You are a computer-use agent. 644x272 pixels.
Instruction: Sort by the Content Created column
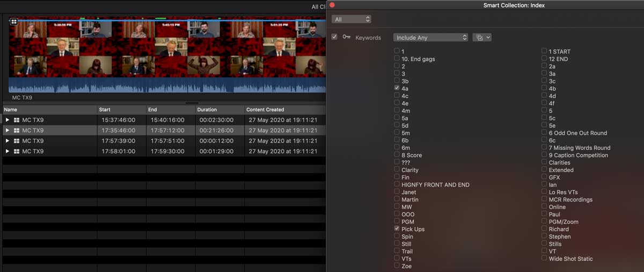[285, 110]
